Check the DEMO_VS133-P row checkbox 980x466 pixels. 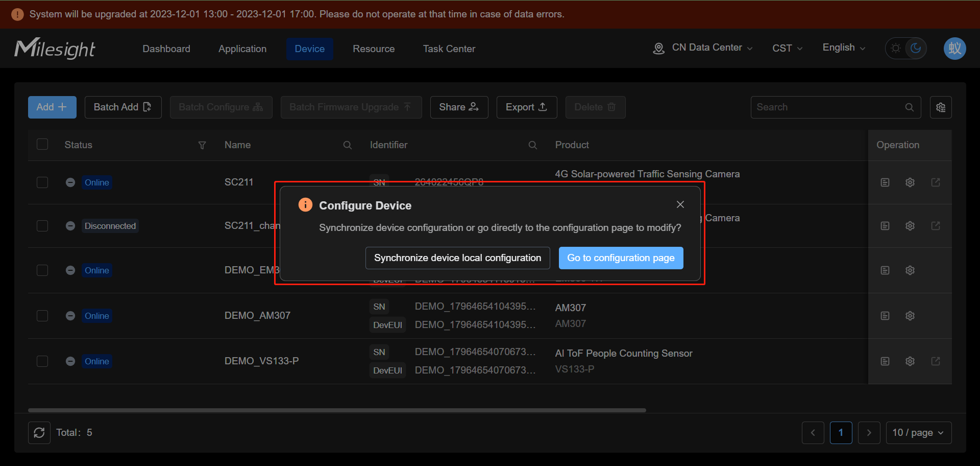[42, 361]
